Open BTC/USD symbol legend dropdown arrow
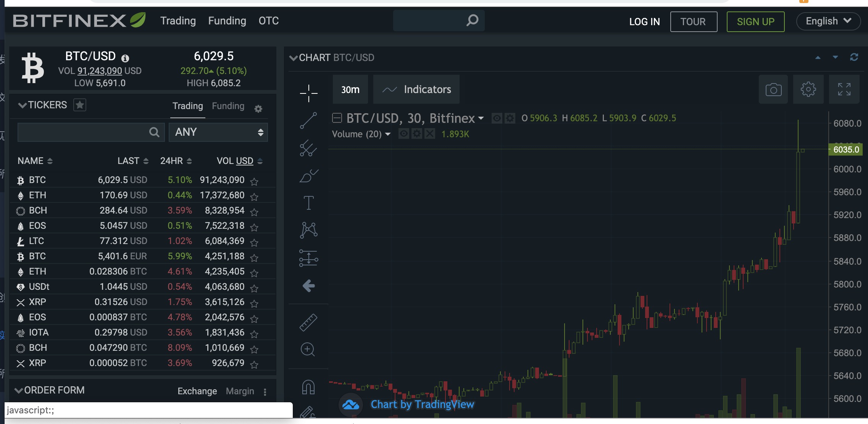The image size is (868, 424). pyautogui.click(x=481, y=119)
